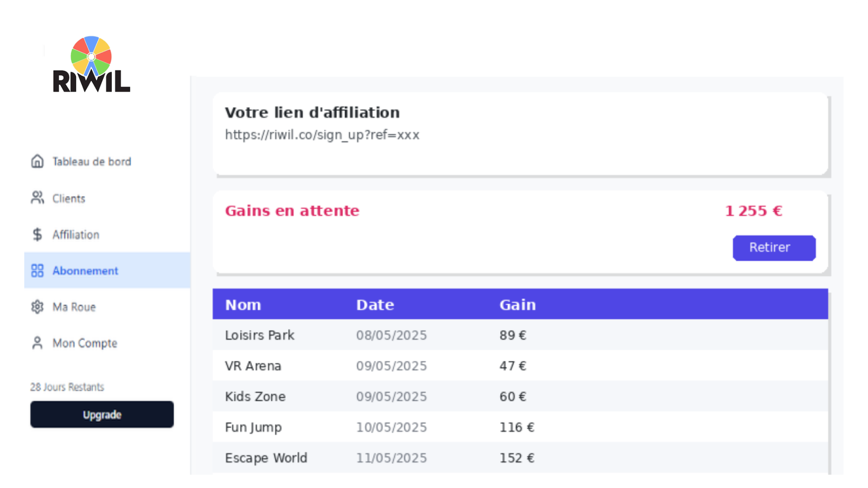Click the user icon for Mon Compte
This screenshot has height=488, width=868.
pyautogui.click(x=37, y=343)
